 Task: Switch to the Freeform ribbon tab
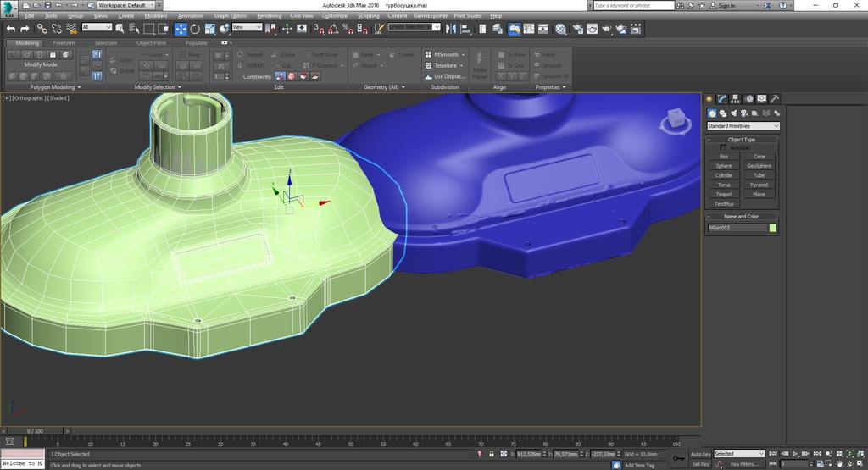point(64,42)
